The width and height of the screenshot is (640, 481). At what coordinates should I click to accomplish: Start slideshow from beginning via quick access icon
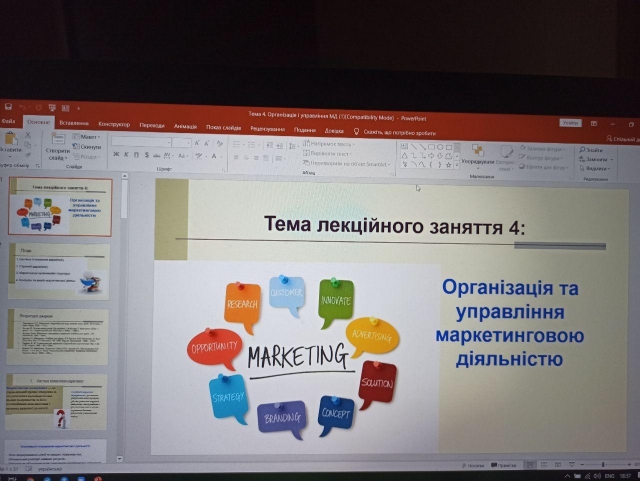pos(52,108)
